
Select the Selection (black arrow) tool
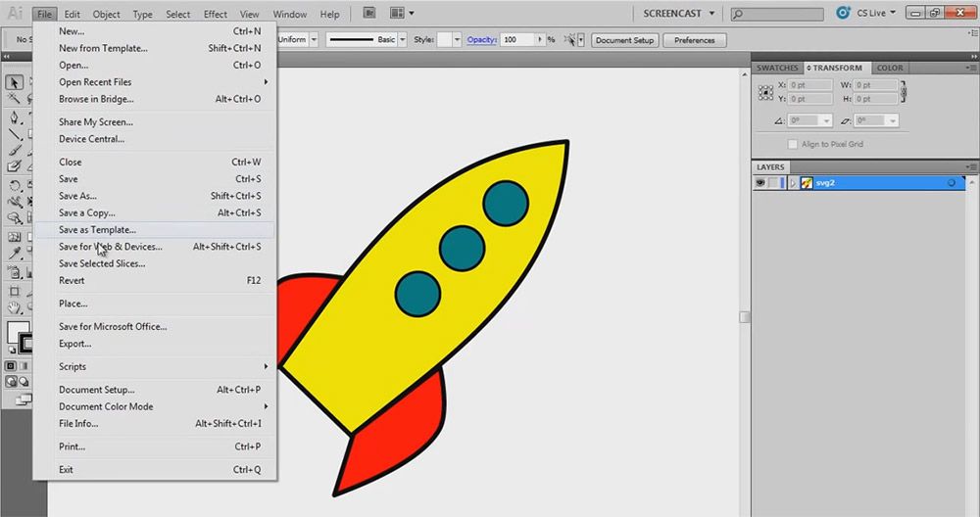[15, 82]
